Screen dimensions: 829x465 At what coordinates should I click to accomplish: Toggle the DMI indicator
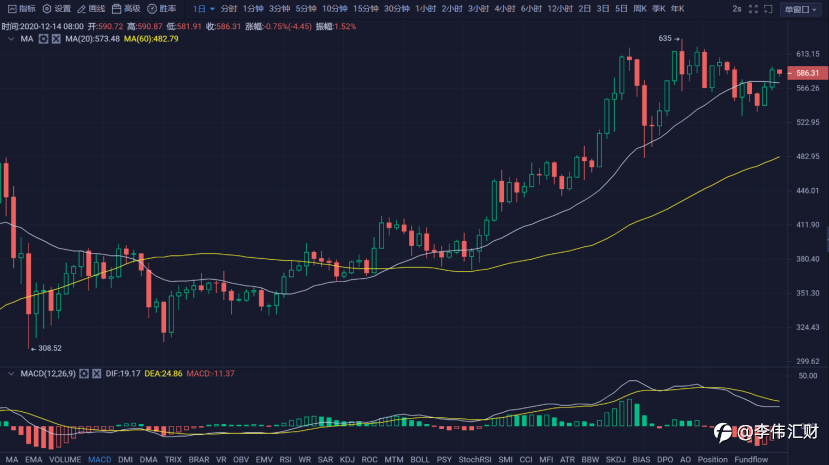coord(125,459)
